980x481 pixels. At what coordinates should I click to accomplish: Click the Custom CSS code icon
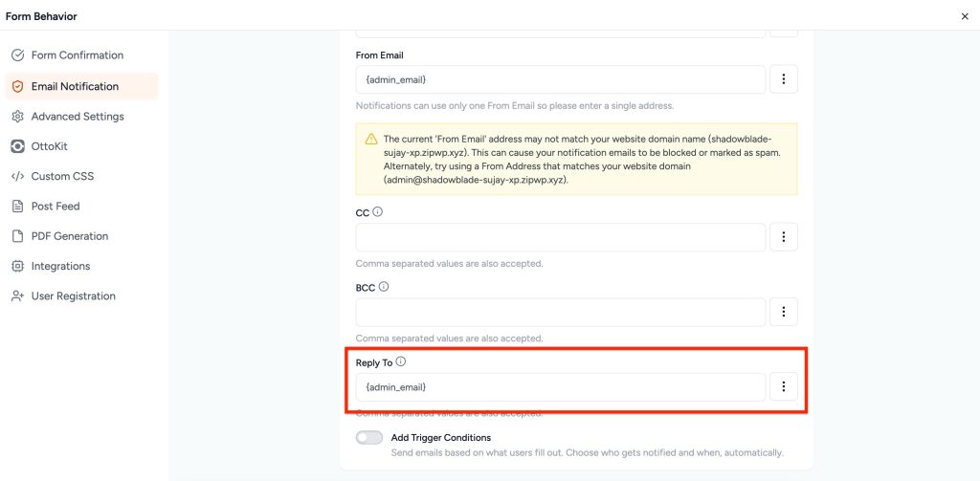(x=17, y=176)
